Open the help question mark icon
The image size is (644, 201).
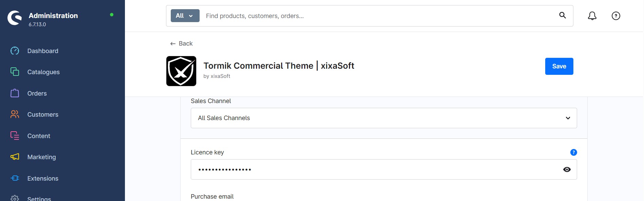tap(616, 16)
